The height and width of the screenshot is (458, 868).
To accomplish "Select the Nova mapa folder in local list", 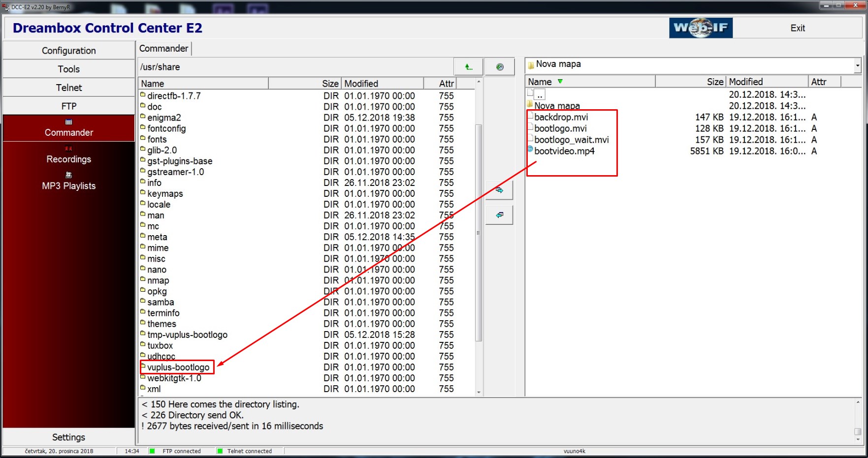I will [x=557, y=106].
